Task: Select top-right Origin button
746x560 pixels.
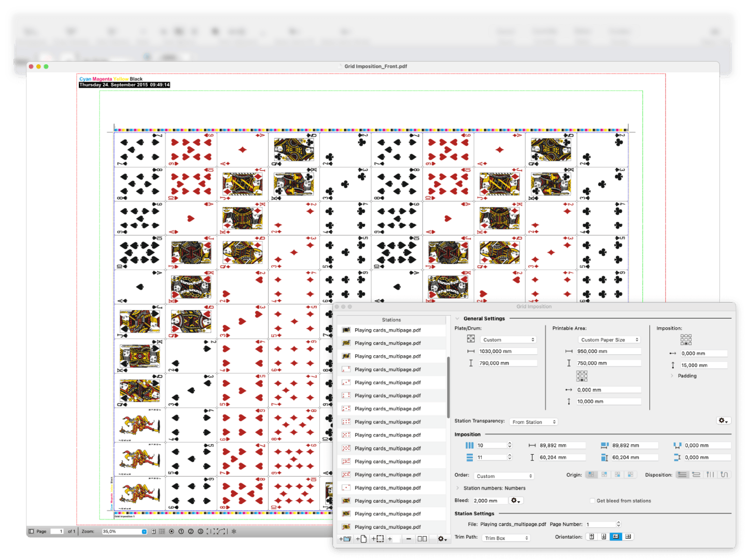Action: (x=604, y=474)
